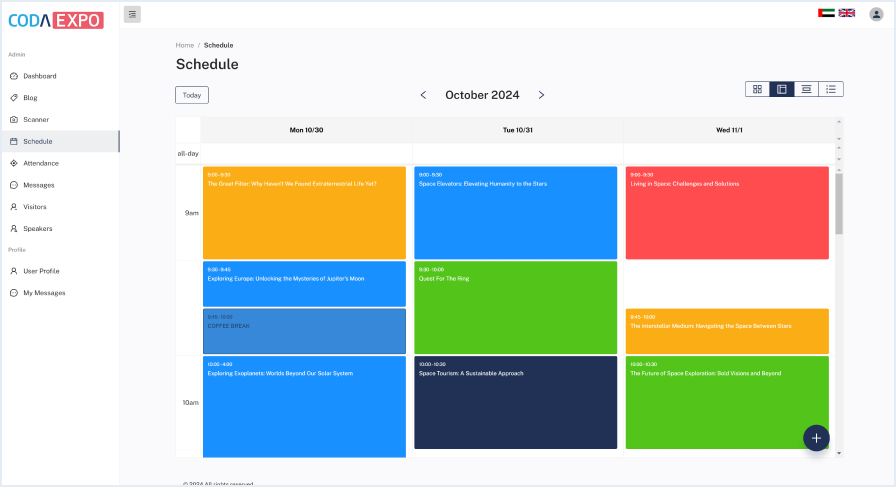Switch to grid calendar view
This screenshot has height=487, width=896.
tap(757, 89)
